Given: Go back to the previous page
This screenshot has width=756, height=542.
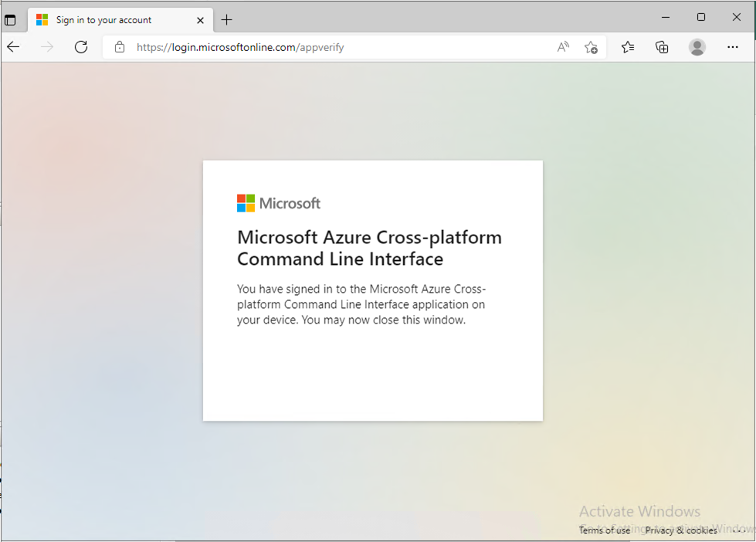Looking at the screenshot, I should click(x=13, y=47).
